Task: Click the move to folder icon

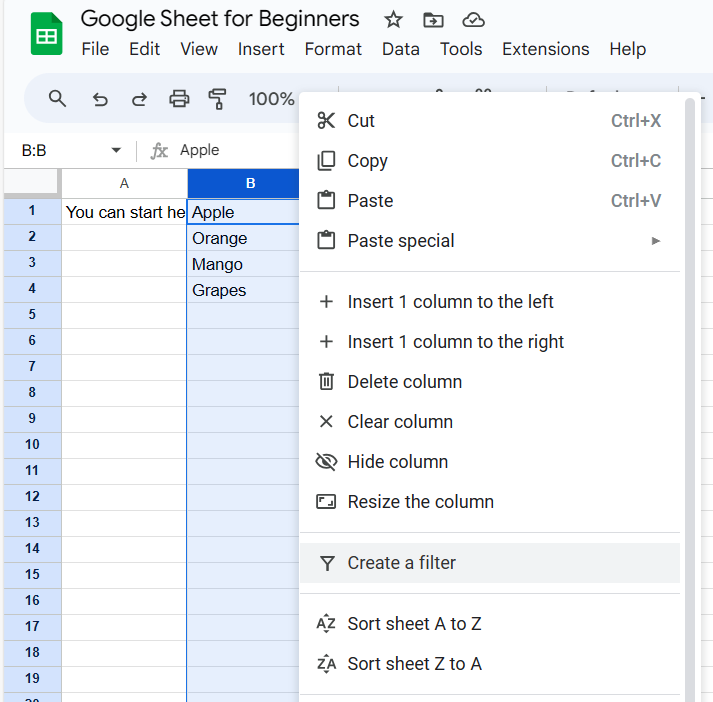Action: tap(433, 20)
